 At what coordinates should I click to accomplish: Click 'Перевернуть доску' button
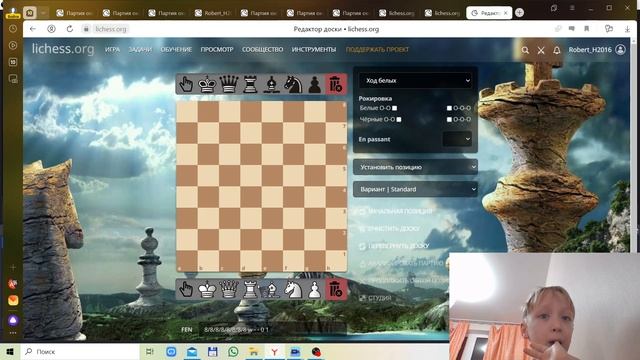pyautogui.click(x=394, y=246)
